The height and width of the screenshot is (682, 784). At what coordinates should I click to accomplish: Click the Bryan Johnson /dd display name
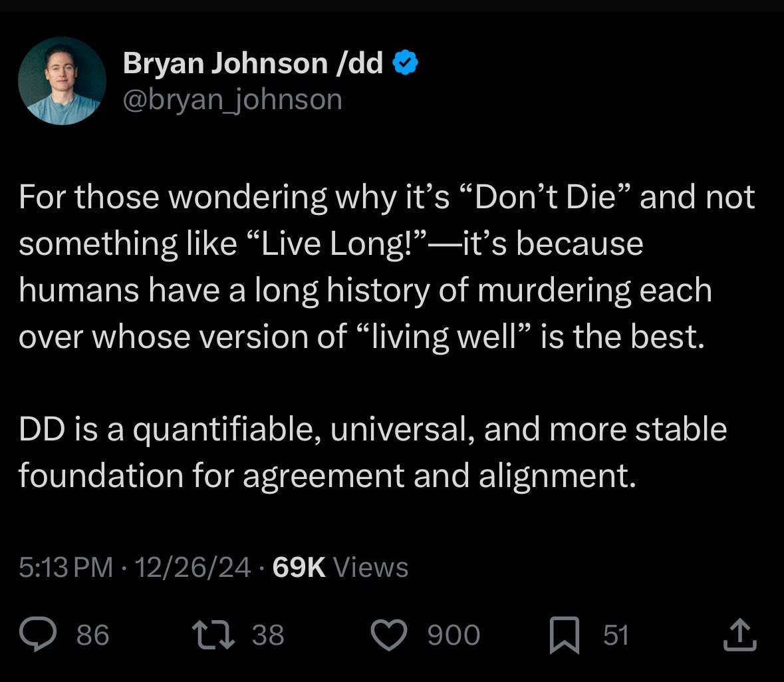(x=253, y=63)
